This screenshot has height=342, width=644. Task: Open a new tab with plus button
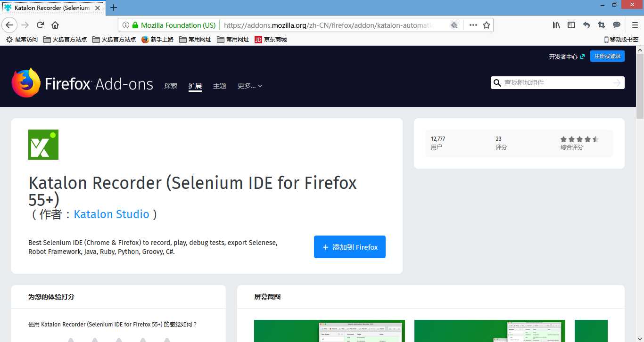pyautogui.click(x=114, y=8)
